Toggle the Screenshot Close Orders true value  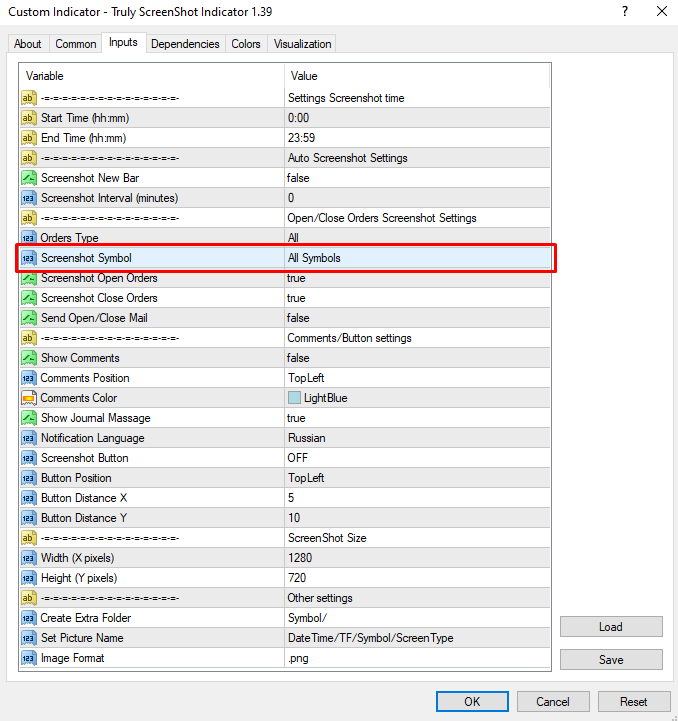click(x=417, y=298)
